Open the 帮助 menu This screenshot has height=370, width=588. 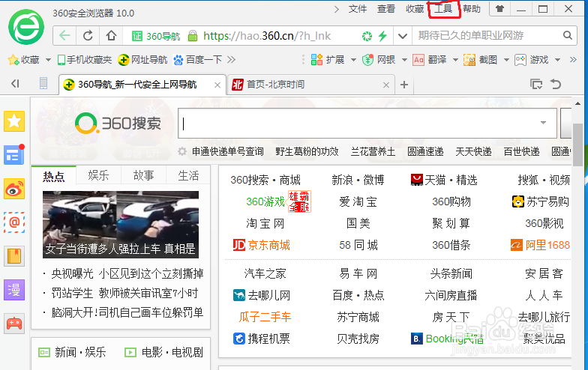(x=471, y=9)
